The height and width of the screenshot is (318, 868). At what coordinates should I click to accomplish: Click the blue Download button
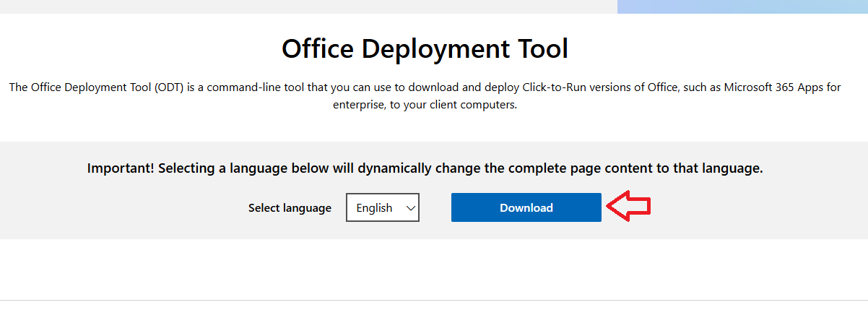coord(526,207)
